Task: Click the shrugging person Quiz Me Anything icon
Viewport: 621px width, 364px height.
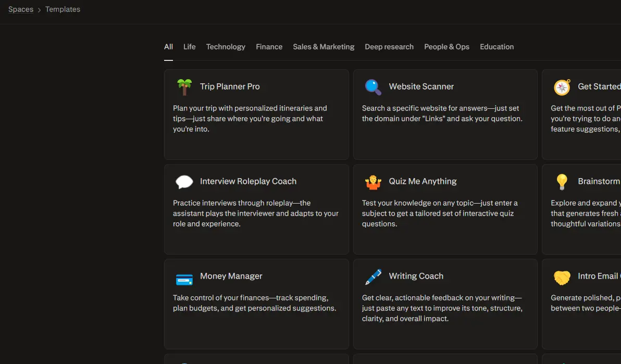Action: pos(373,182)
